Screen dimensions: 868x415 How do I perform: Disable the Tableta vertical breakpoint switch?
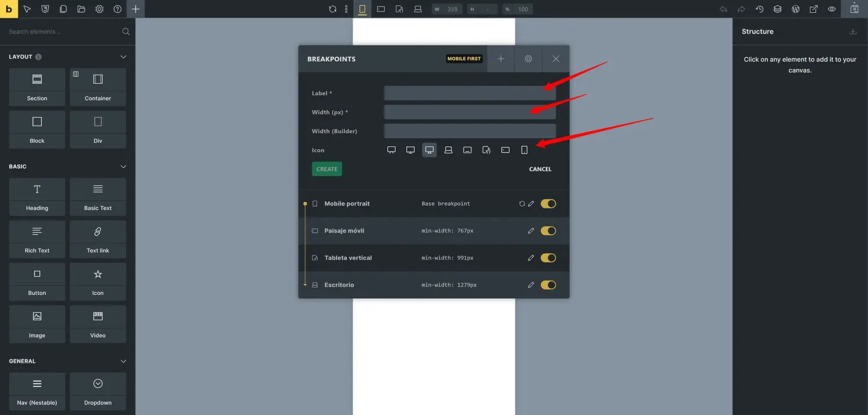(x=547, y=258)
